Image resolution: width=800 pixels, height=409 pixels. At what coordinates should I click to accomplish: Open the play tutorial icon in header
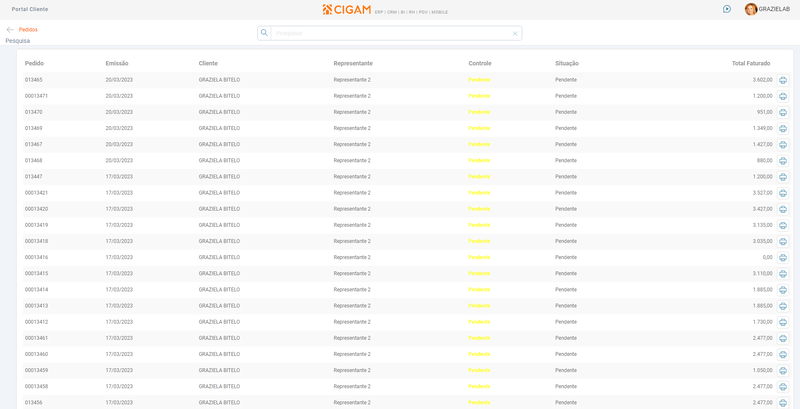pos(727,9)
